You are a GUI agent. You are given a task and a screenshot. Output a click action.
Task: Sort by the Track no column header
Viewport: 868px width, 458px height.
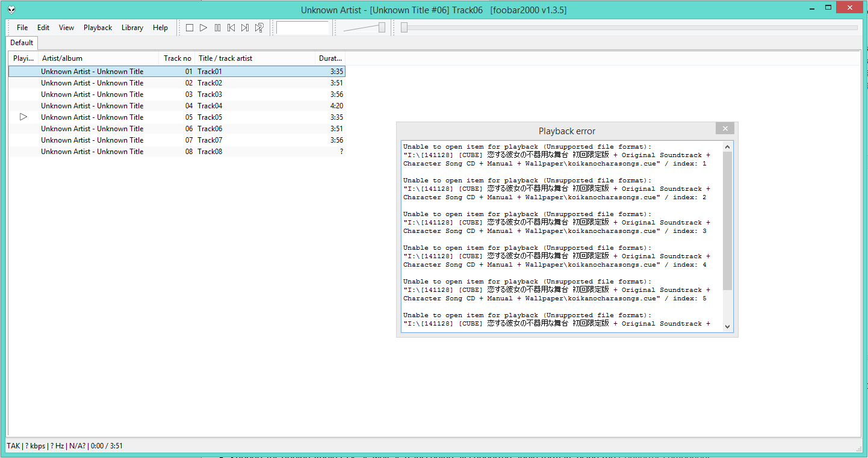click(177, 58)
